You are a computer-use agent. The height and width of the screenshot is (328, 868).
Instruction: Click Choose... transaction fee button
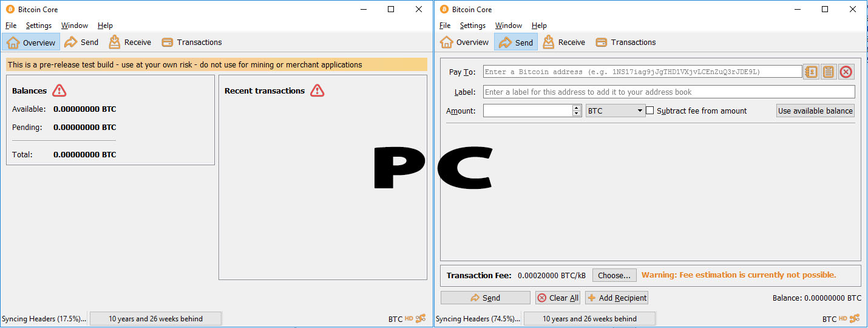(614, 275)
